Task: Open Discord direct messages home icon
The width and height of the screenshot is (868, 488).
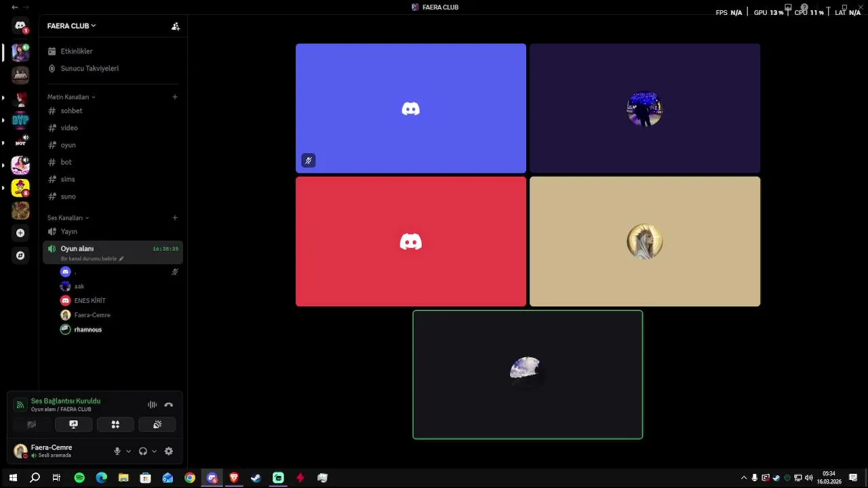Action: pyautogui.click(x=20, y=26)
